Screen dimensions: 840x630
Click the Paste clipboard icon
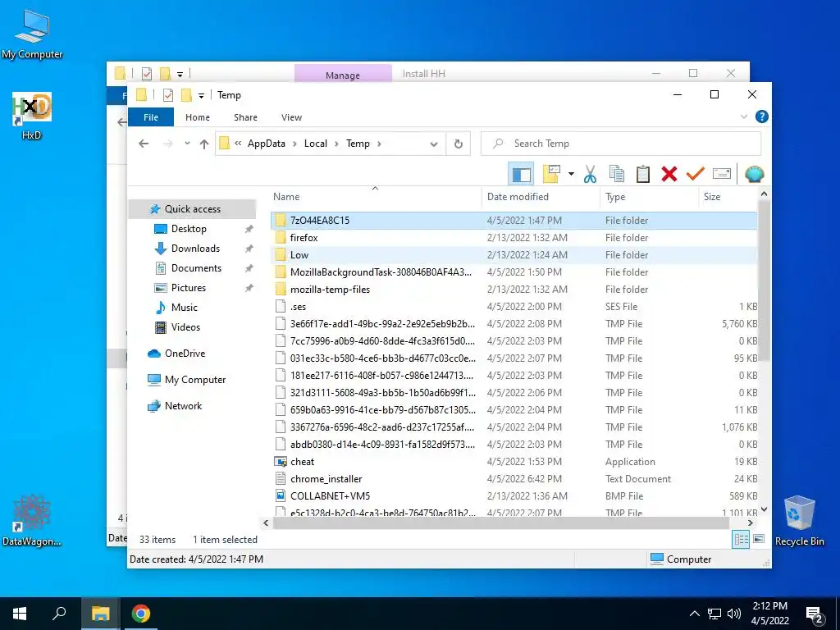643,174
